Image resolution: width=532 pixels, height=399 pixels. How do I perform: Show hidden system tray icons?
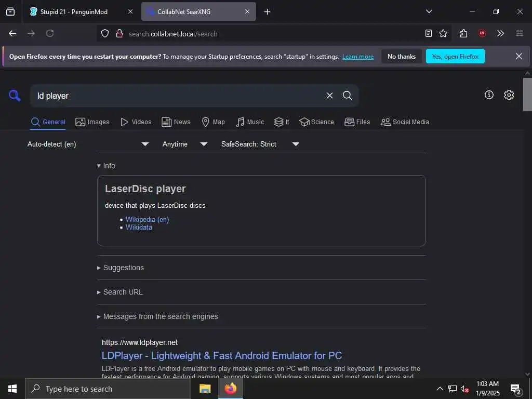[x=440, y=389]
